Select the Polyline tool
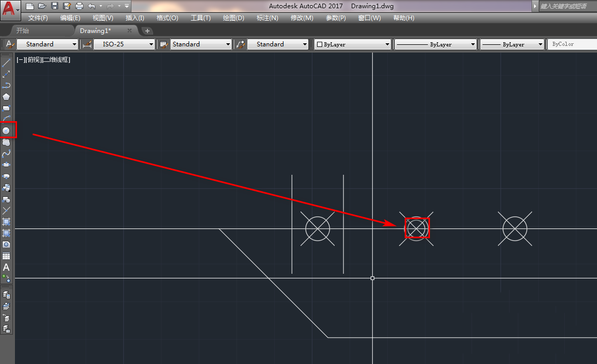Image resolution: width=597 pixels, height=364 pixels. (6, 85)
